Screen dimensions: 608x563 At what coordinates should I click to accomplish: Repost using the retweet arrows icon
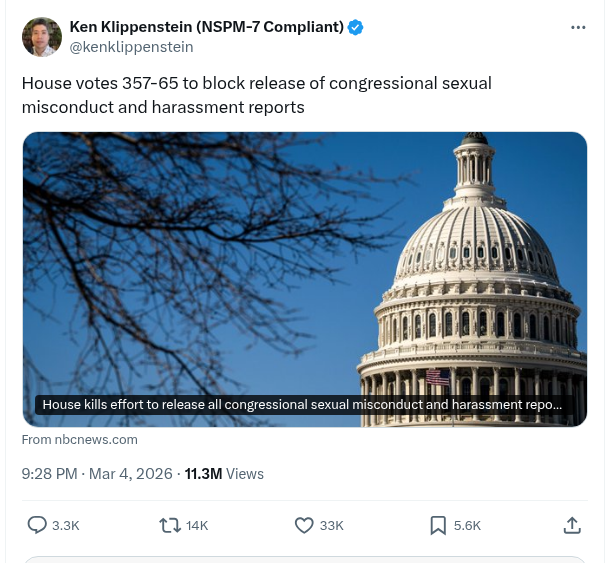coord(170,525)
